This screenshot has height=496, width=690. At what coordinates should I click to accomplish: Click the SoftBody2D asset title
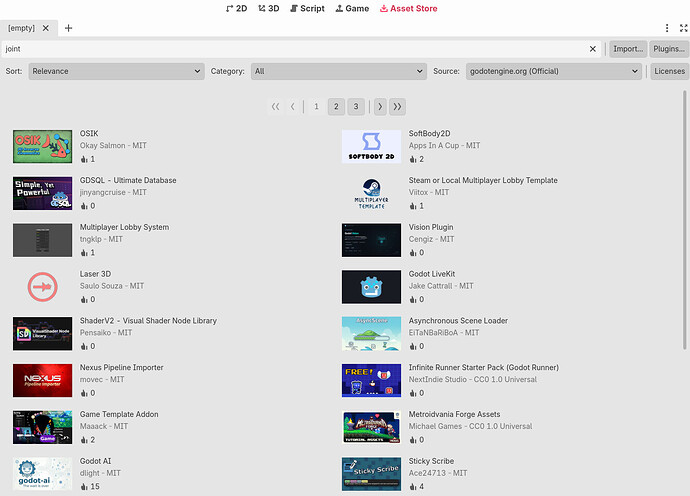coord(429,133)
